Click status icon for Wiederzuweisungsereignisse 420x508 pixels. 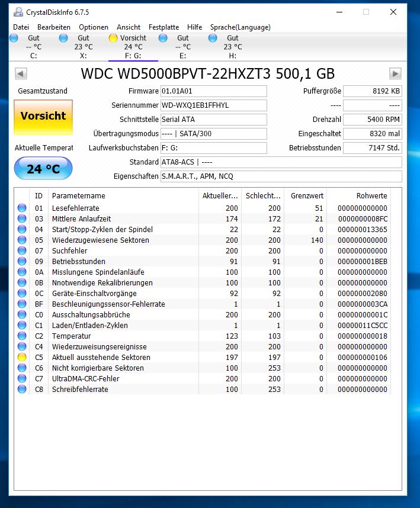(22, 346)
